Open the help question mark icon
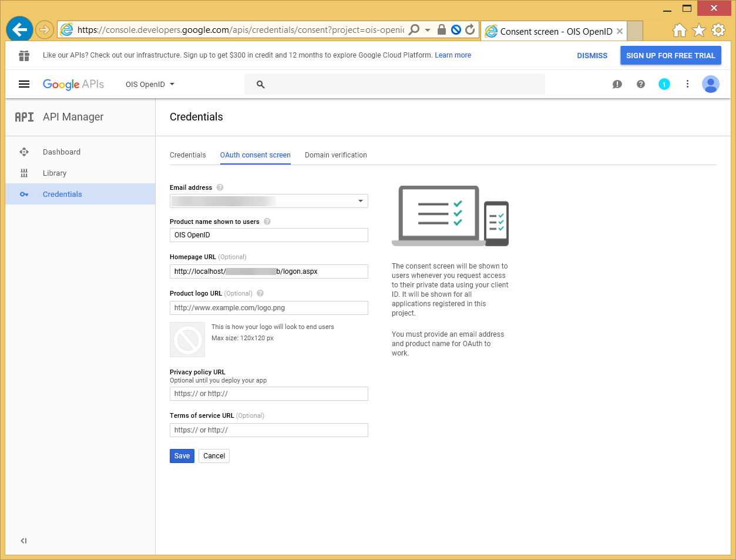Screen dimensions: 736x560 [641, 84]
